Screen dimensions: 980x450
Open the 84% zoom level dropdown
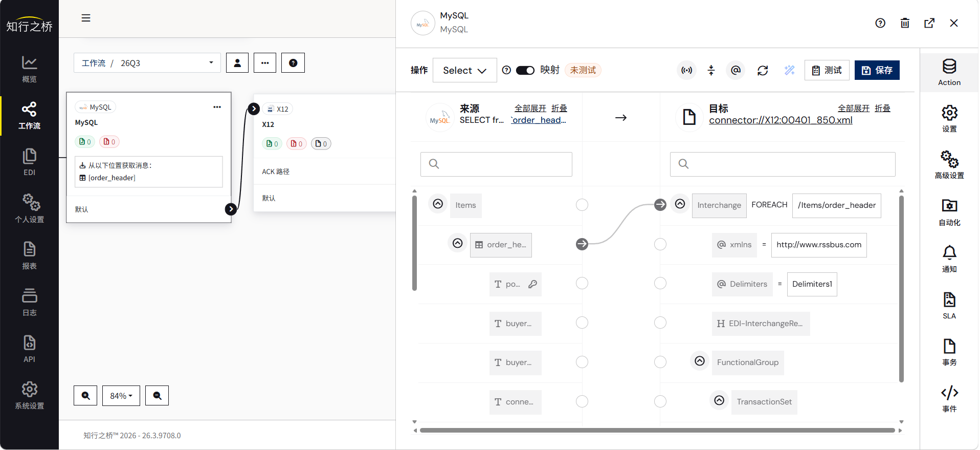point(121,396)
